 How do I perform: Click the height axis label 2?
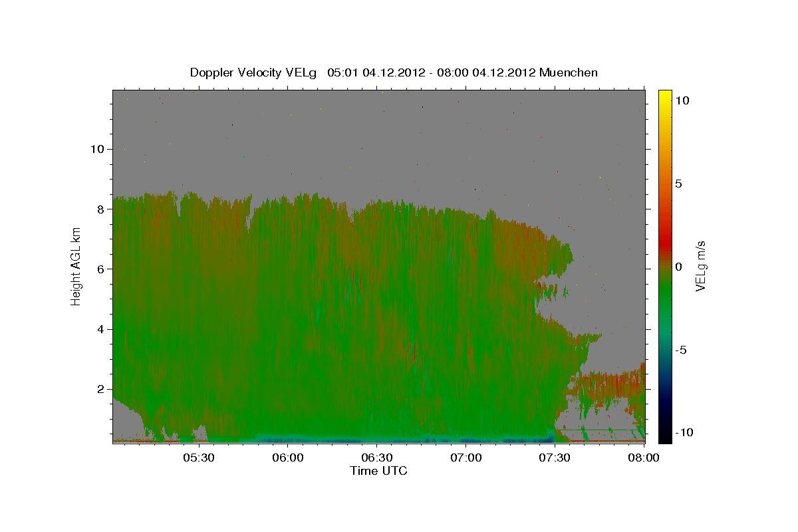[100, 389]
